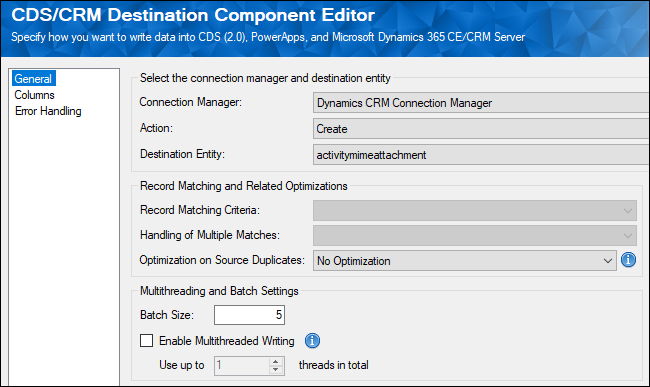This screenshot has height=387, width=650.
Task: Open info icon next to Enable Multithreaded Writing
Action: [x=312, y=341]
